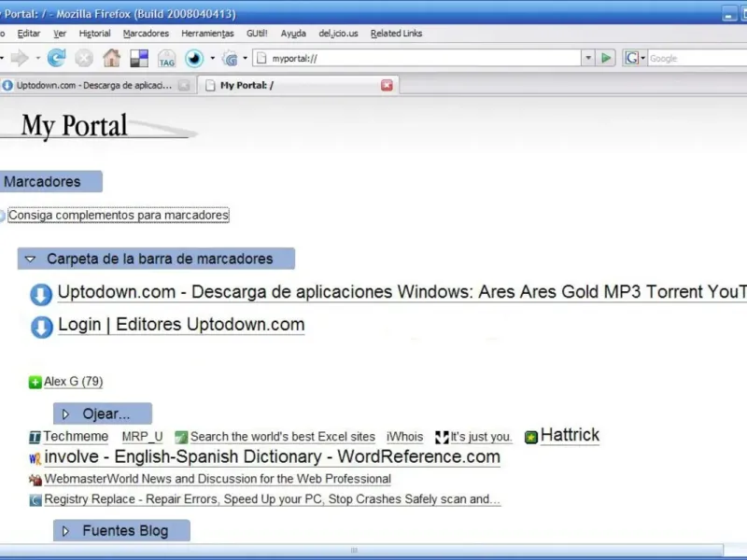This screenshot has height=560, width=747.
Task: Open Login | Editores Uptodown.com link
Action: pos(181,325)
